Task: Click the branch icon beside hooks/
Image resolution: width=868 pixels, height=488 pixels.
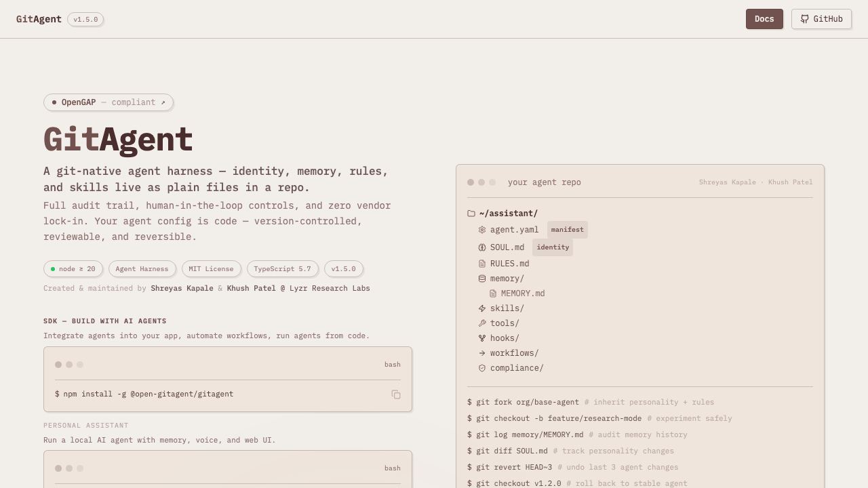Action: (482, 338)
